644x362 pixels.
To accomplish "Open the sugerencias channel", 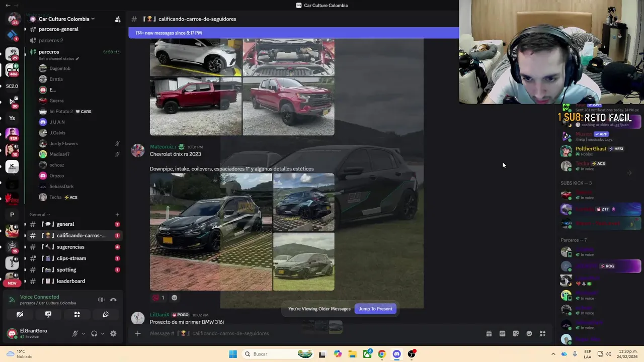I will pos(74,247).
